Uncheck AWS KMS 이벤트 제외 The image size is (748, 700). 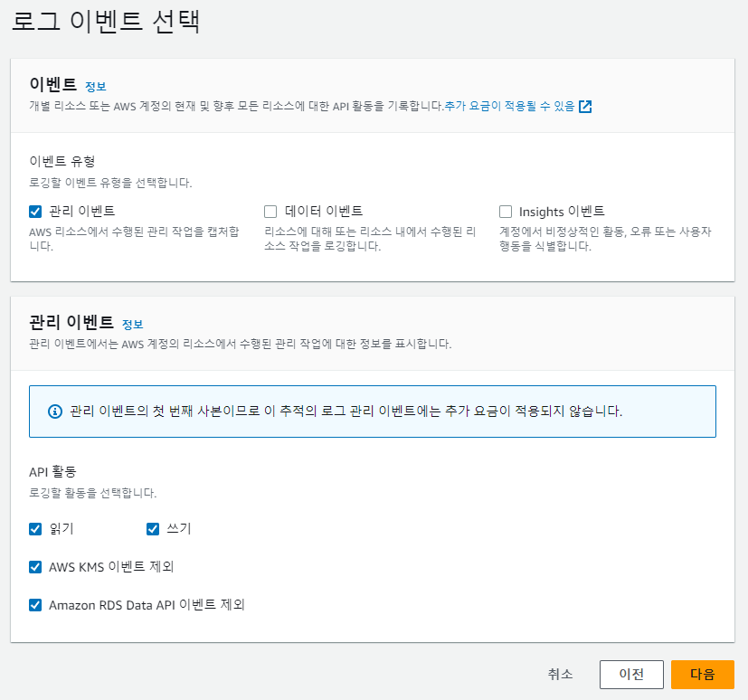click(x=35, y=567)
